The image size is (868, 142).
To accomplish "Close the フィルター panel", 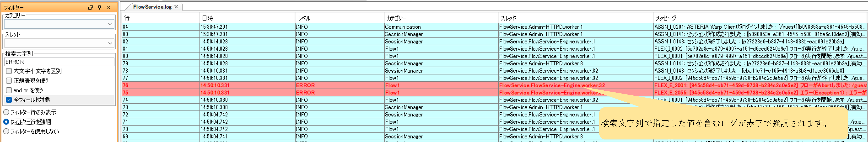I will [108, 7].
